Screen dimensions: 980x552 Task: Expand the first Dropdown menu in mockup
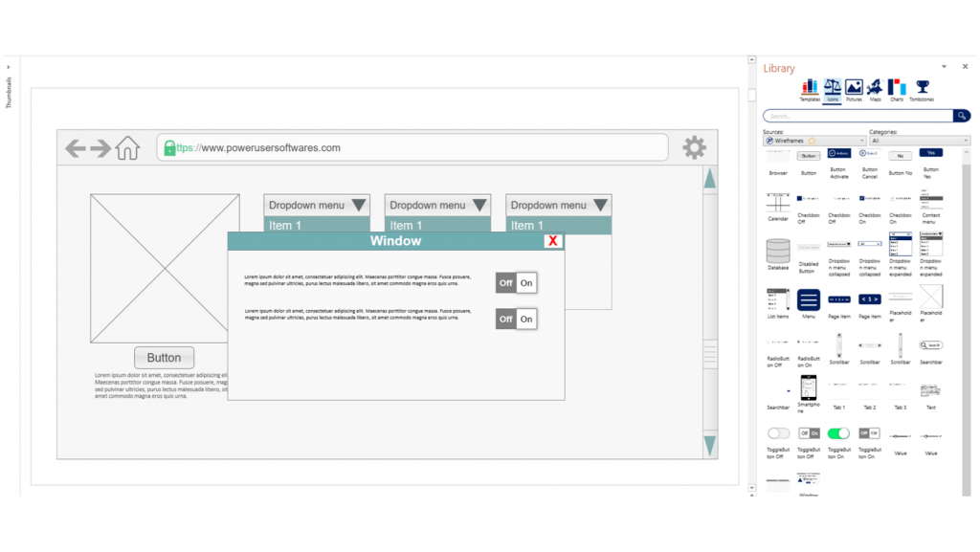317,205
